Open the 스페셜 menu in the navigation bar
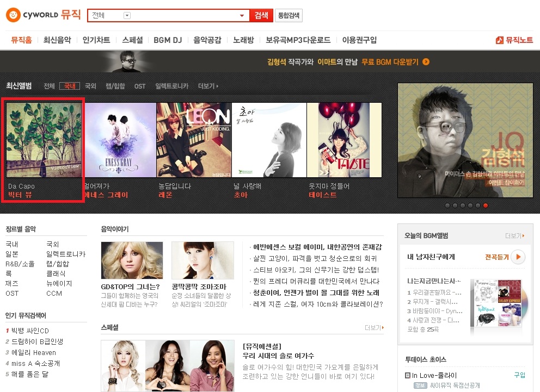Viewport: 540px width, 392px height. point(133,40)
